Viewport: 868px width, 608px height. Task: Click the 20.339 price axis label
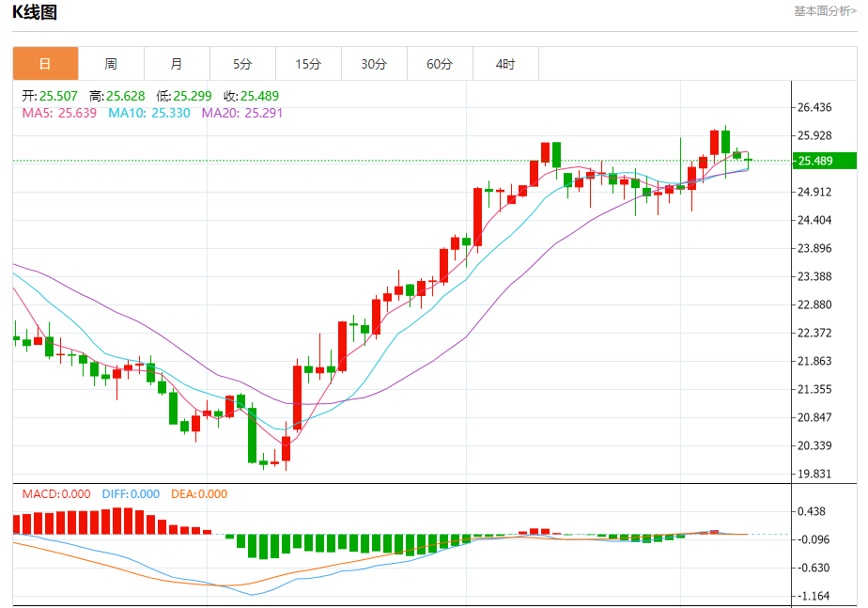[814, 445]
